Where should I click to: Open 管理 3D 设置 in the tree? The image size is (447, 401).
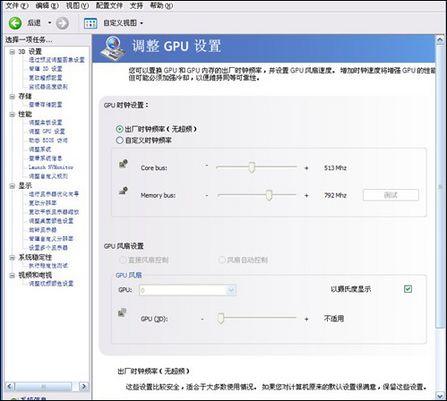point(46,69)
